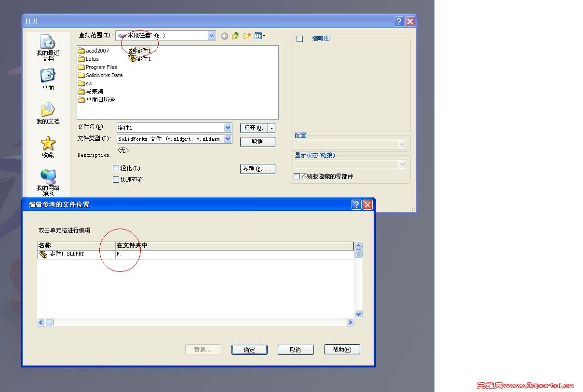Click the 帮助(H) help button
Screen dimensions: 583x392
342,350
